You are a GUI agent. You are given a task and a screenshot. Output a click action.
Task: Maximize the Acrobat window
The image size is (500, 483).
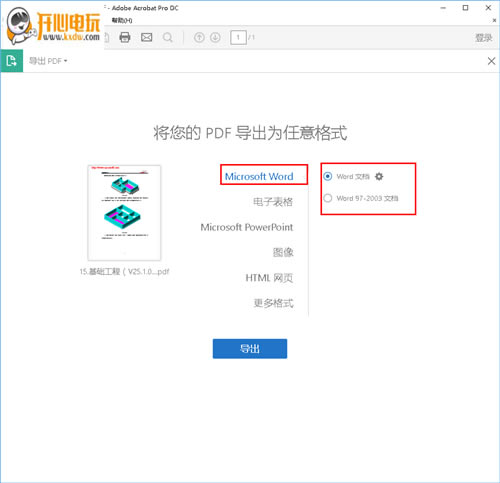click(x=465, y=8)
